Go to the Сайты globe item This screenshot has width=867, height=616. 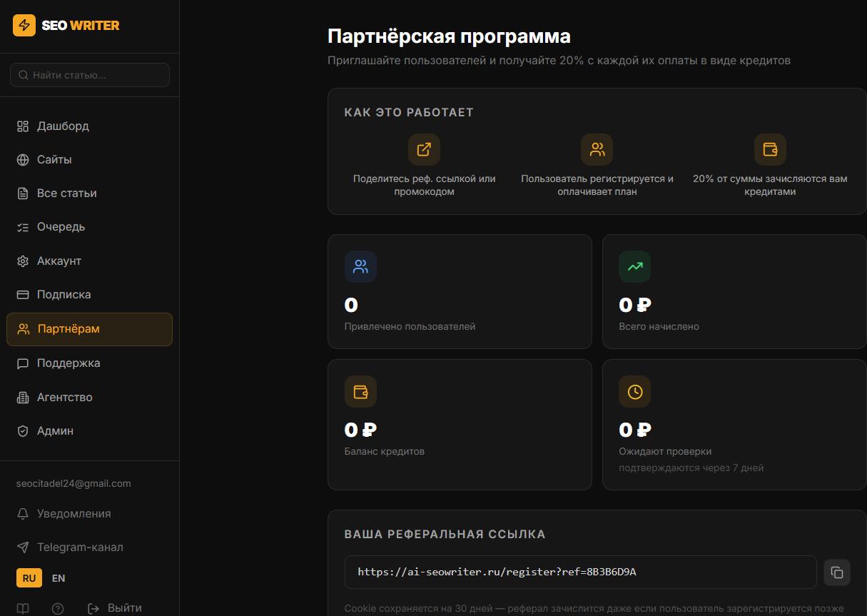(x=89, y=160)
